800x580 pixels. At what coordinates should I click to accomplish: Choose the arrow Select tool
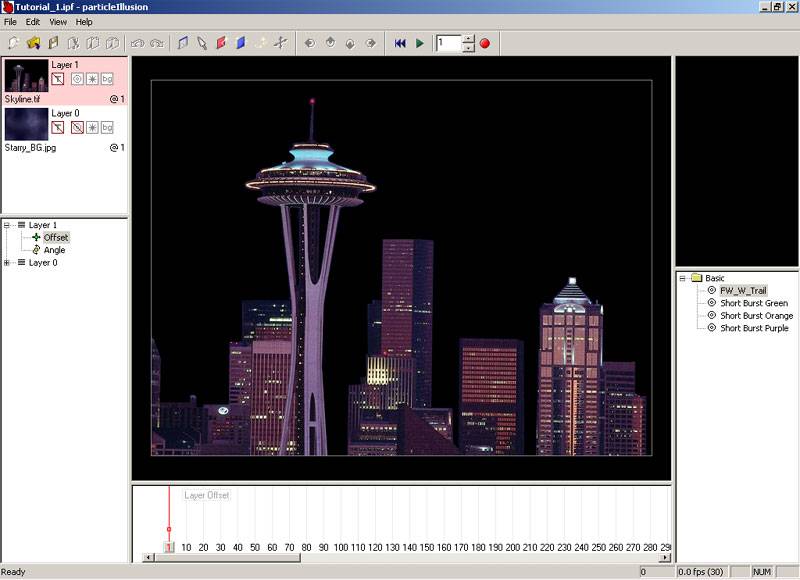coord(201,43)
